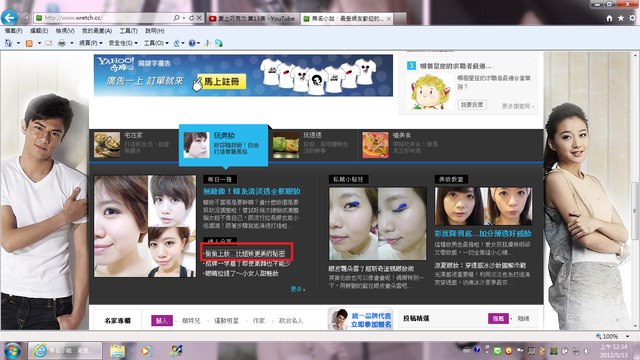This screenshot has height=360, width=640.
Task: Click the Internet Explorer taskbar button
Action: (x=64, y=351)
